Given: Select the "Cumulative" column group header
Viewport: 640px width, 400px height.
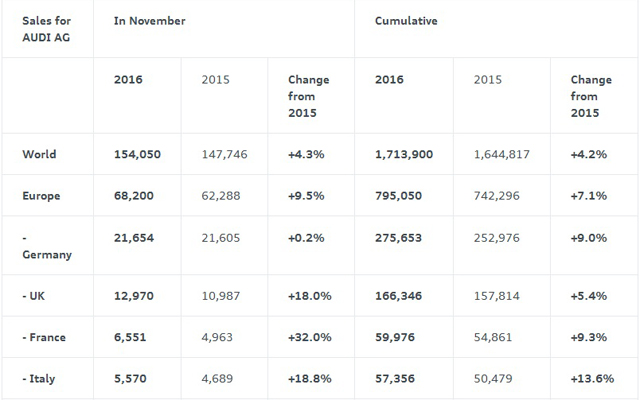Looking at the screenshot, I should [407, 20].
